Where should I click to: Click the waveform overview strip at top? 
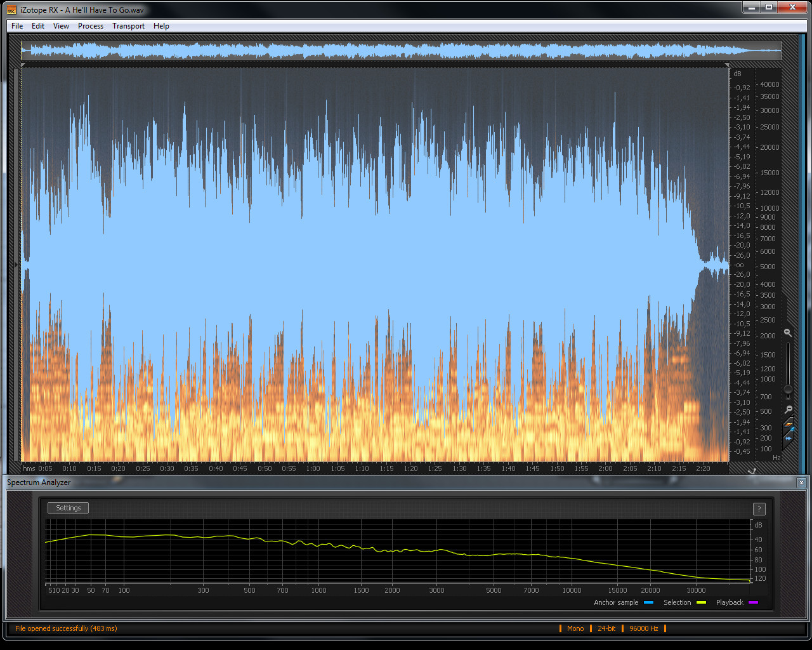[401, 51]
